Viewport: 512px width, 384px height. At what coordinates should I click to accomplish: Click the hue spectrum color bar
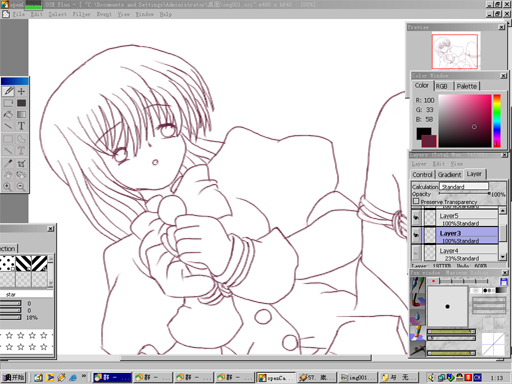tap(497, 121)
